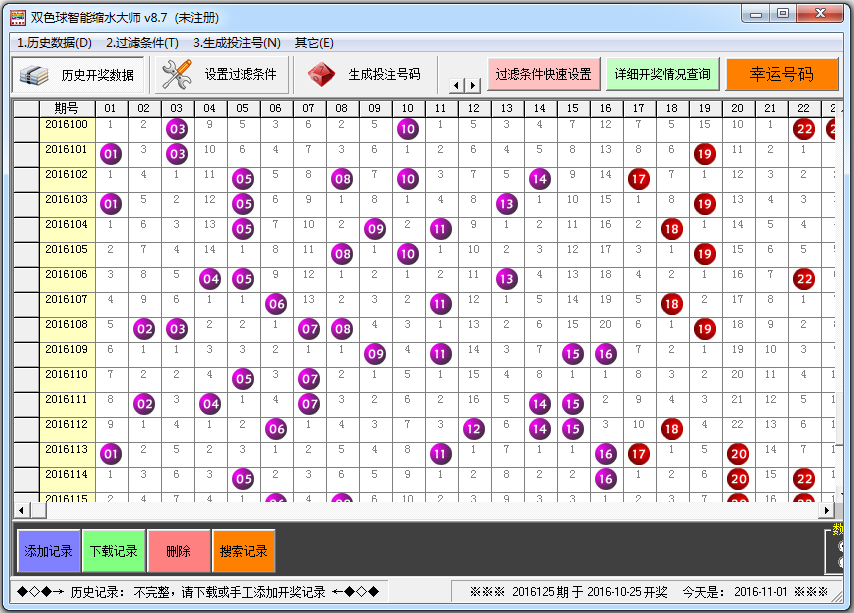
Task: Click column header 01
Action: click(111, 108)
